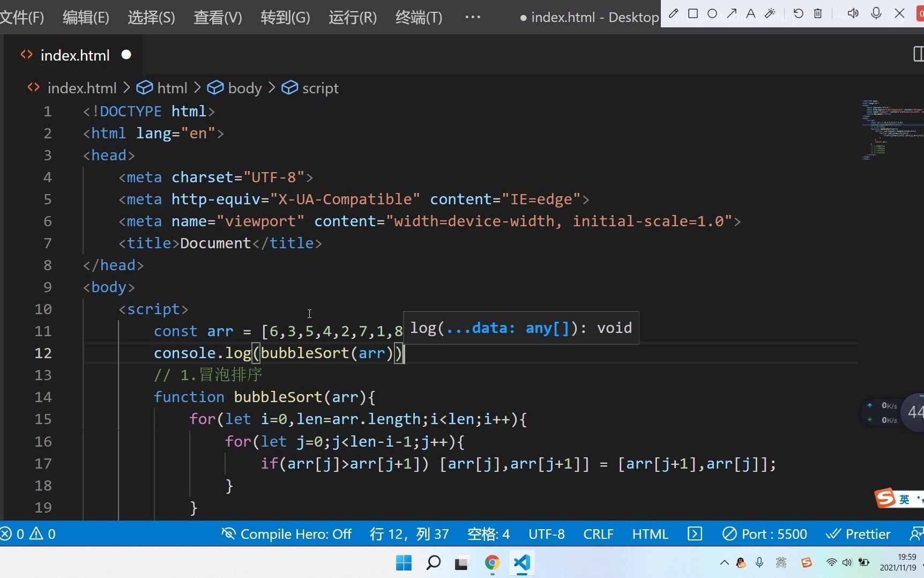Select the rectangle drawing tool

click(x=693, y=13)
